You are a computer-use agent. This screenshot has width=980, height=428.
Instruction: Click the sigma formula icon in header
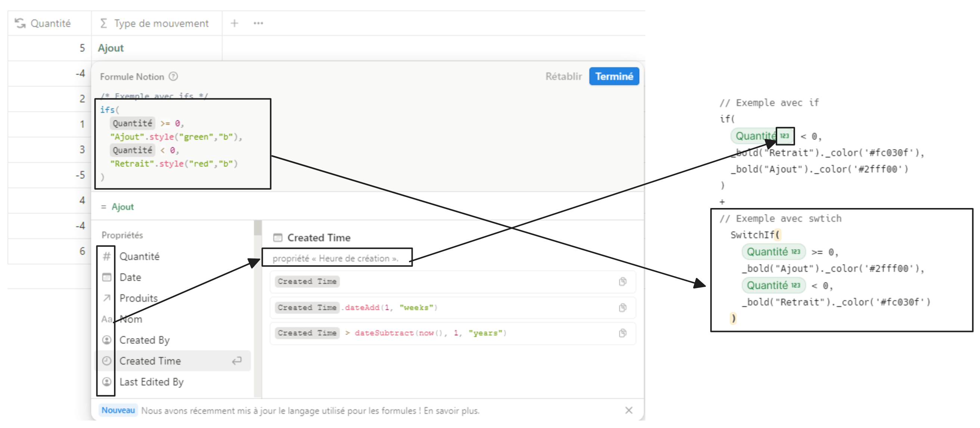(103, 23)
